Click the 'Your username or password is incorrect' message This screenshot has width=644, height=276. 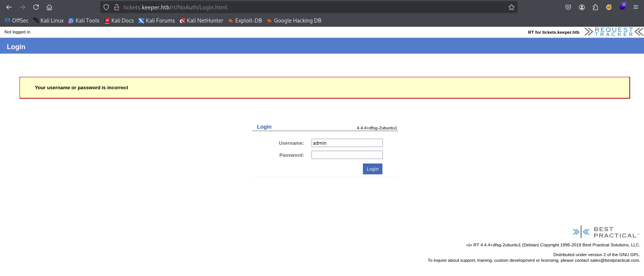point(81,88)
